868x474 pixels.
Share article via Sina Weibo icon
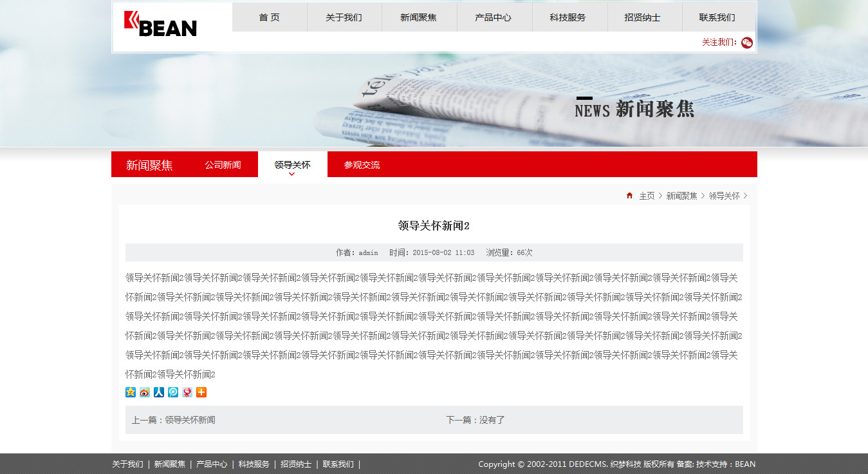click(x=145, y=392)
